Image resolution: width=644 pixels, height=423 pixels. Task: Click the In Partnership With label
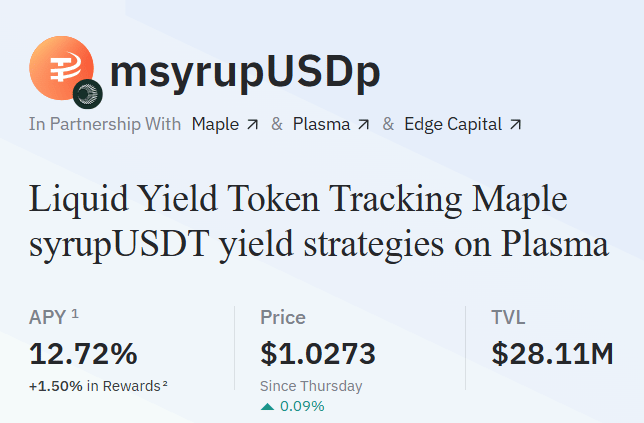tap(105, 125)
